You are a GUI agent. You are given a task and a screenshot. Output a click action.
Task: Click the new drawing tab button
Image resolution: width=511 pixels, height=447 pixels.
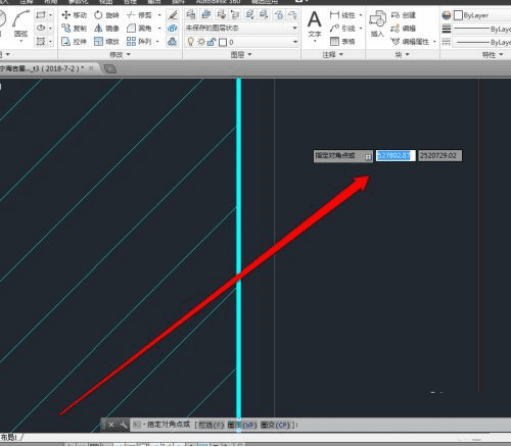(110, 69)
